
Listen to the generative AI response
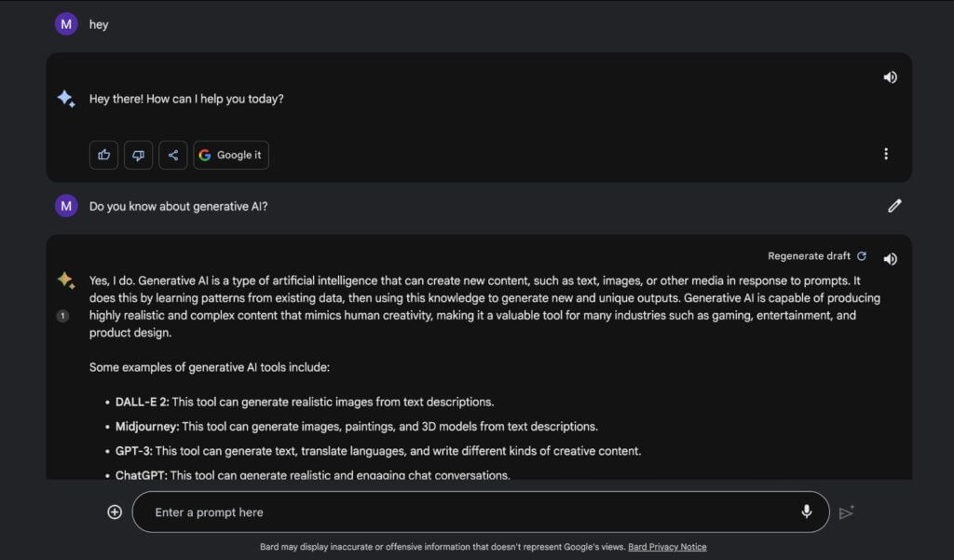tap(890, 259)
